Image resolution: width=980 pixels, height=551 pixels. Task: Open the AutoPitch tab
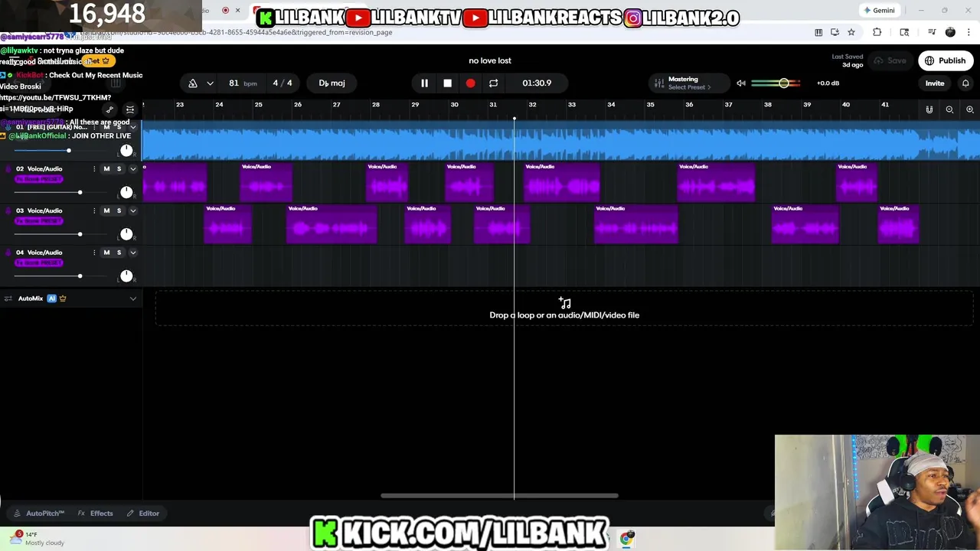click(39, 514)
